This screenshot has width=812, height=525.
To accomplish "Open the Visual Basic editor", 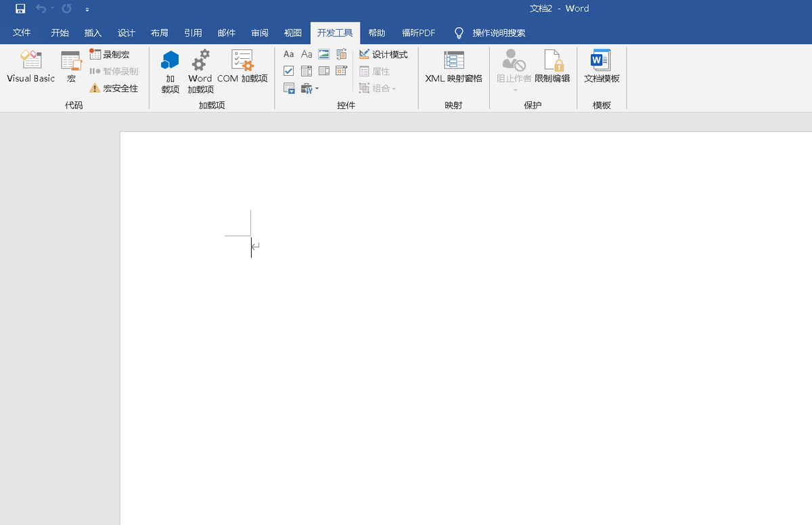I will (30, 66).
